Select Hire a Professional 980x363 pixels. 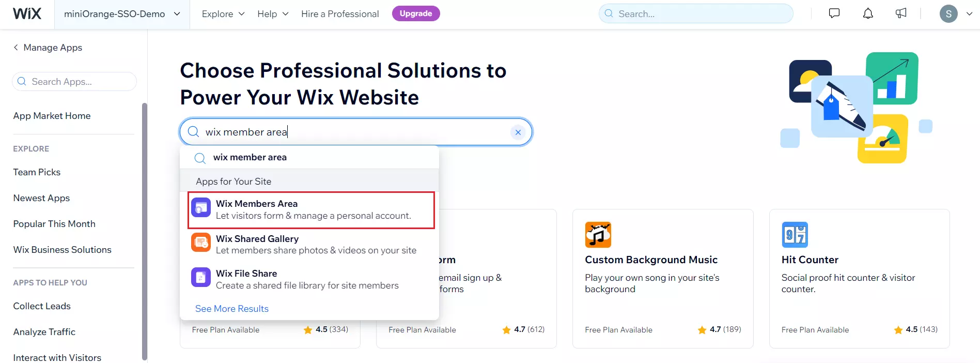coord(339,14)
